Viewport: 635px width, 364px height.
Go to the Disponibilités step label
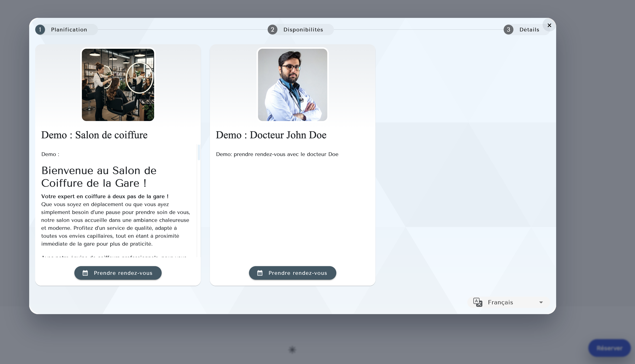(303, 30)
